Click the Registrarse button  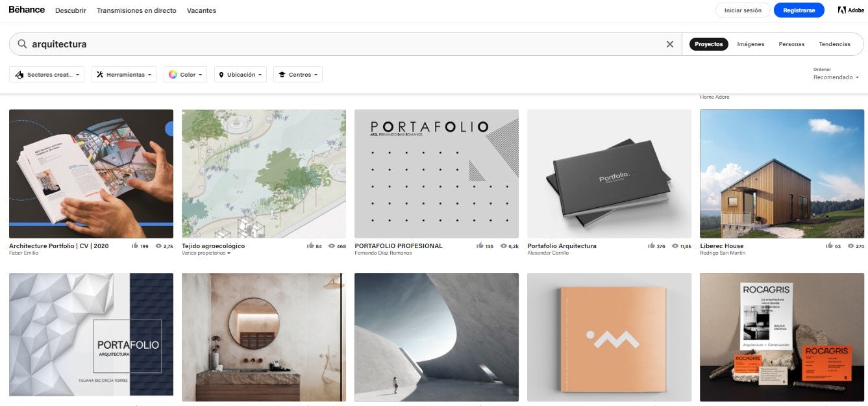coord(799,10)
